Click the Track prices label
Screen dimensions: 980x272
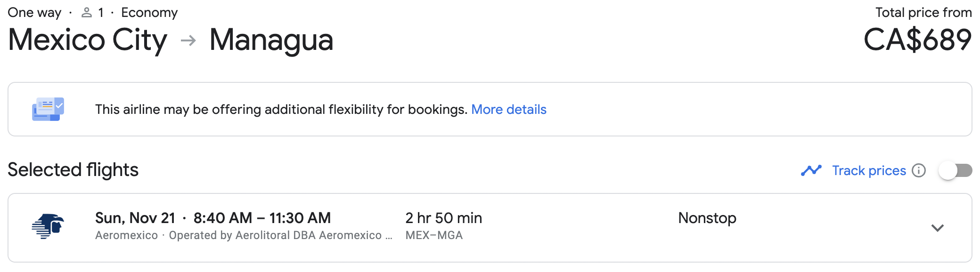click(868, 170)
